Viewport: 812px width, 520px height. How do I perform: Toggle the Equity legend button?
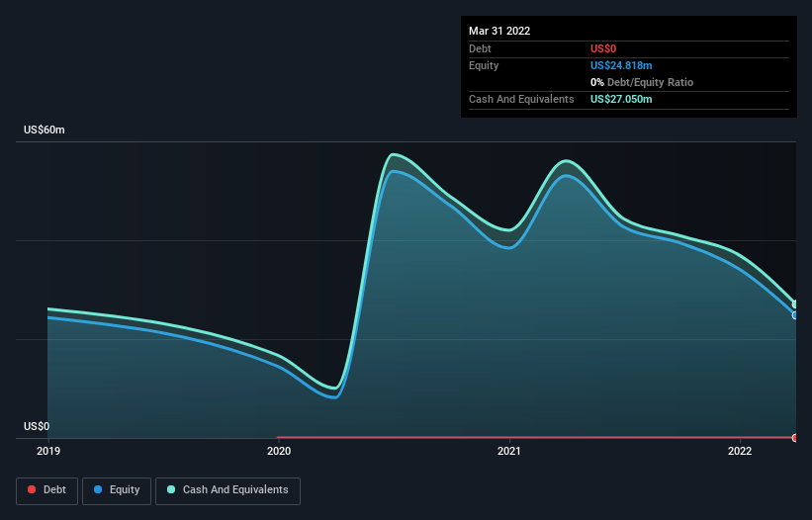point(117,490)
